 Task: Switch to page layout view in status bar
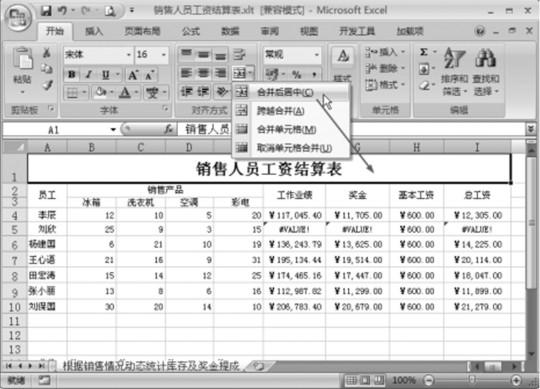click(x=365, y=380)
